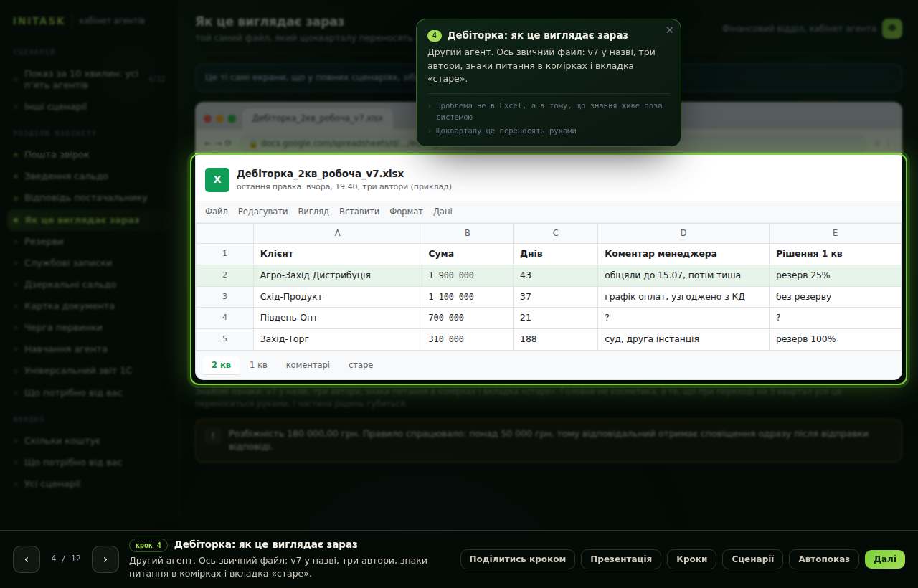The image size is (918, 588).
Task: Click the Презентація button
Action: coord(621,559)
